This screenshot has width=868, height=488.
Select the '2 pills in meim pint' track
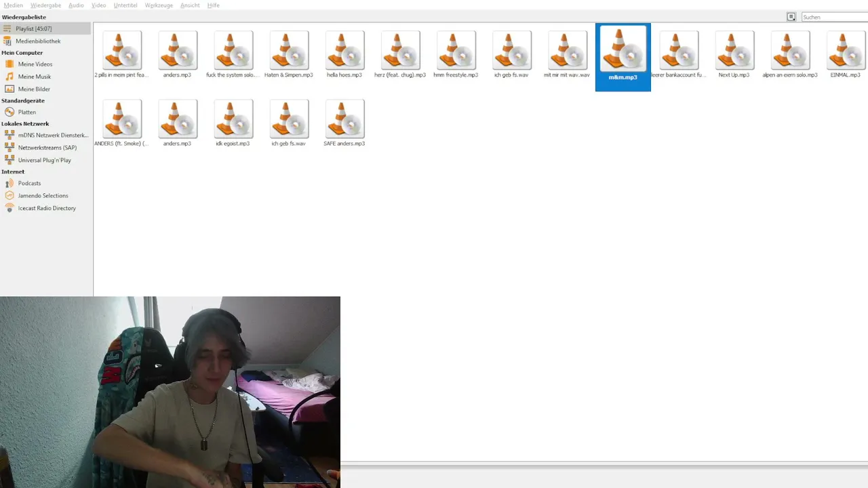(x=121, y=55)
